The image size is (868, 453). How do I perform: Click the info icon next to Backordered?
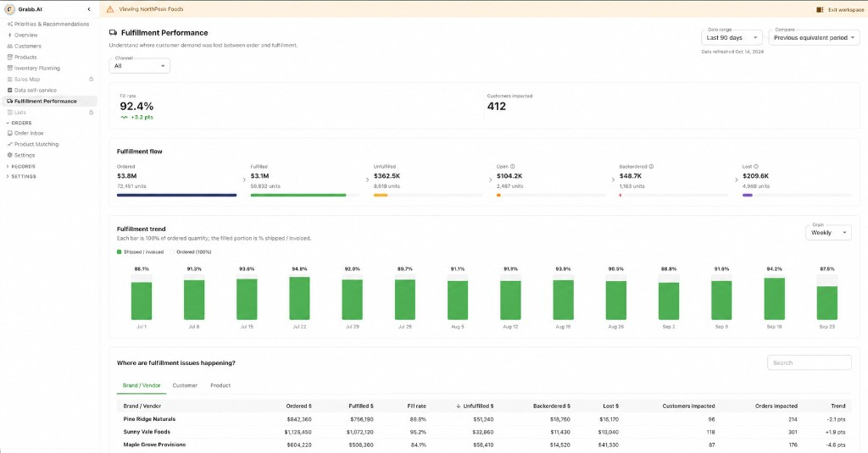coord(651,167)
